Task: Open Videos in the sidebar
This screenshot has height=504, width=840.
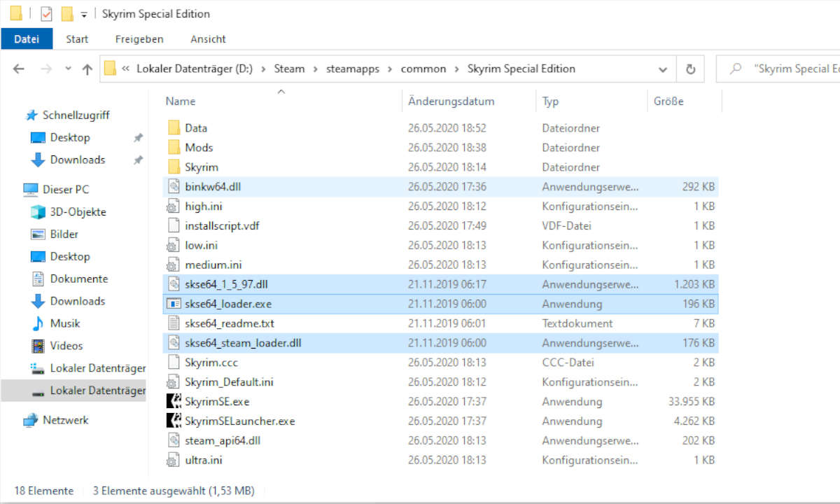Action: (66, 346)
